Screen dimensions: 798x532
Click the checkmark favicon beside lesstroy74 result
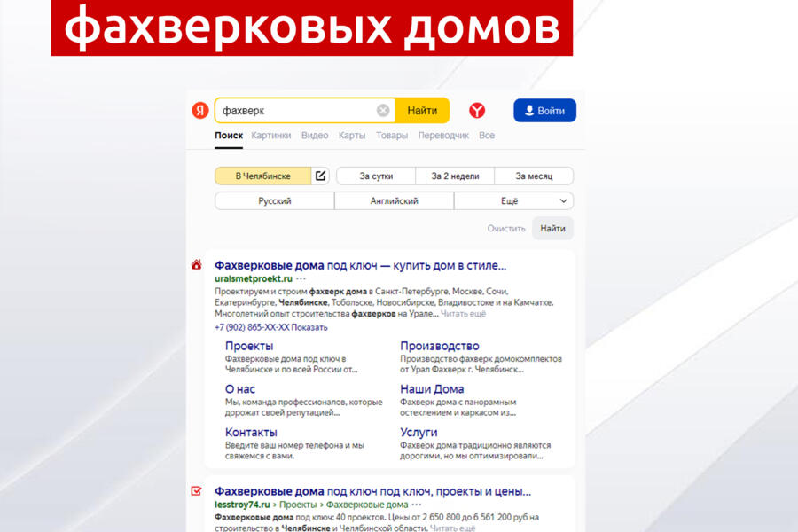click(197, 489)
